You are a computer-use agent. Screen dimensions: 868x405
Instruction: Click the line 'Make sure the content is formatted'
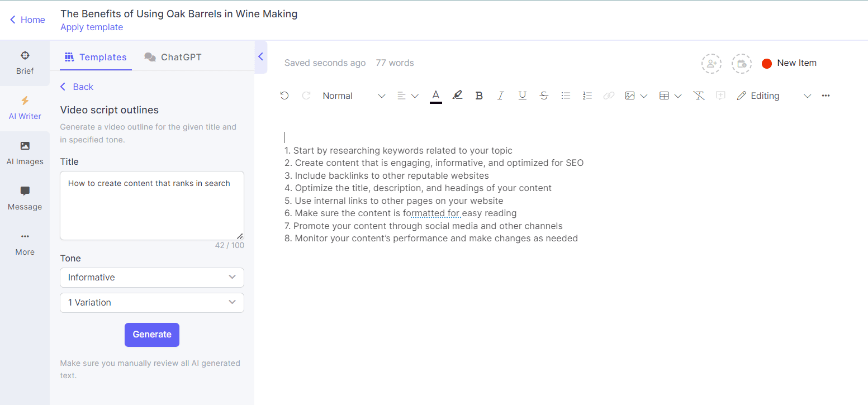click(x=401, y=213)
